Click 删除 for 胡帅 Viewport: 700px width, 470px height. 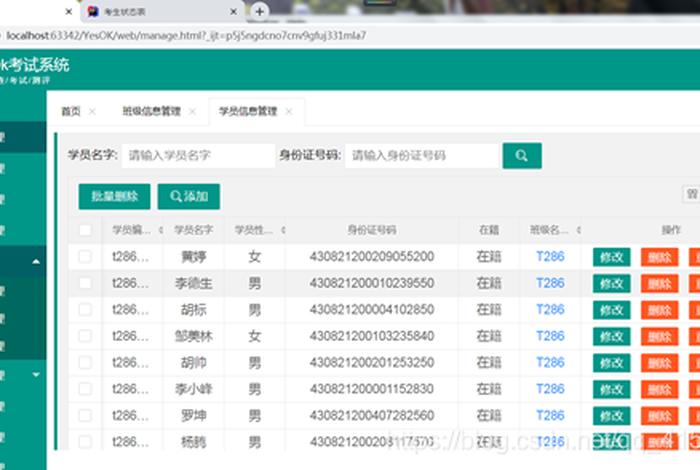659,363
